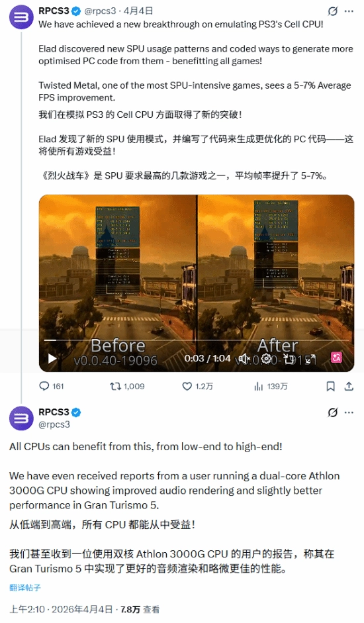Open the @rpcs3 handle on the second tweet

[x=54, y=424]
